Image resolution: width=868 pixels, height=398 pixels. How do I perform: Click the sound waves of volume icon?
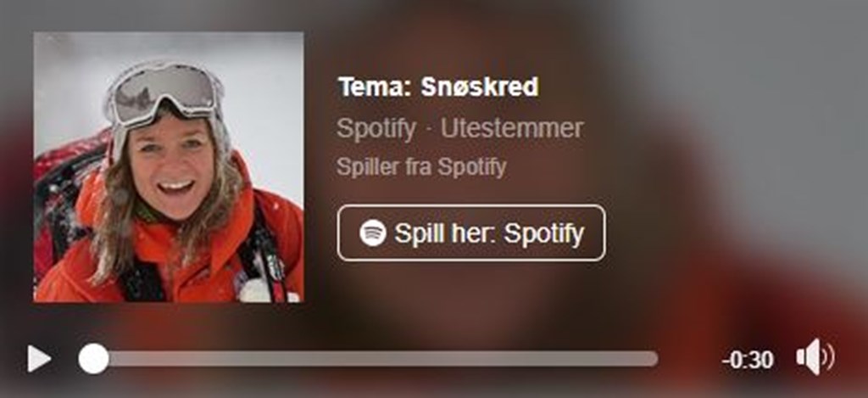click(x=827, y=357)
